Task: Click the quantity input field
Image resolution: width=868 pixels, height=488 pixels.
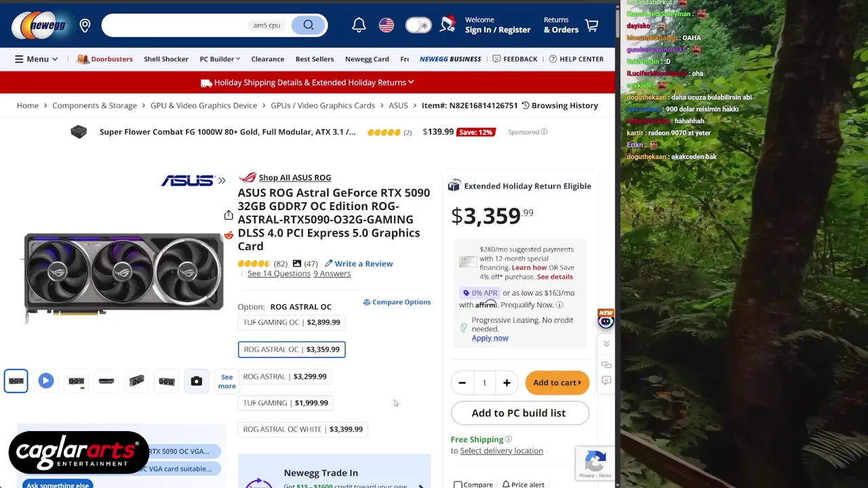Action: [x=484, y=383]
